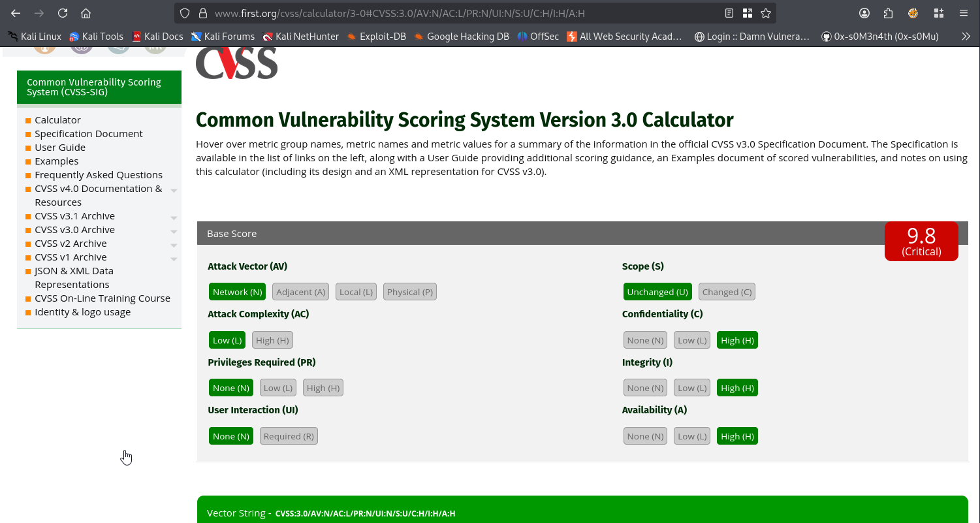The image size is (980, 523).
Task: Set User Interaction to None (N)
Action: coord(231,436)
